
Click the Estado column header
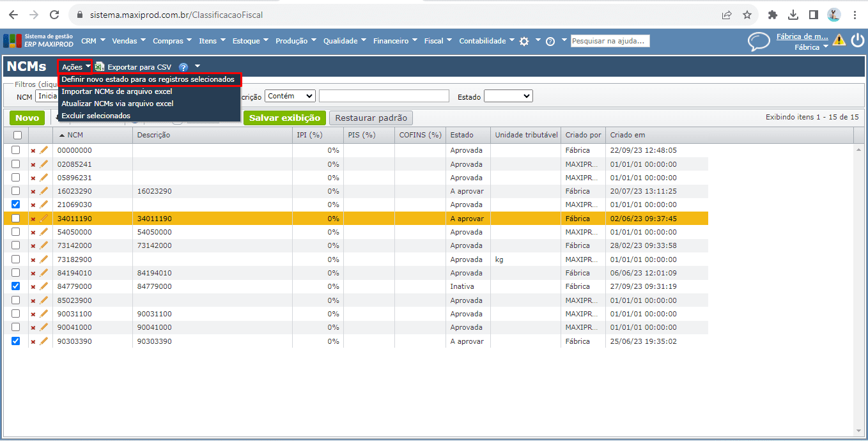468,135
